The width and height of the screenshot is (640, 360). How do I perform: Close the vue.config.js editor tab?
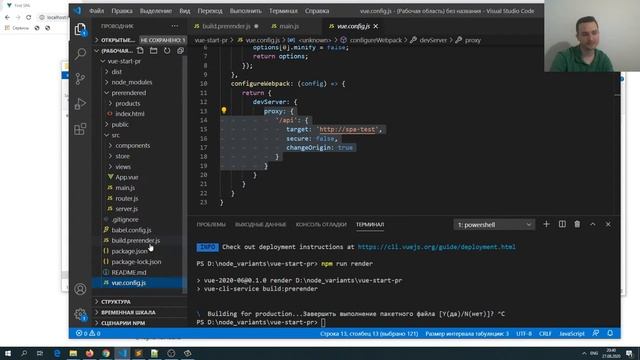[376, 26]
